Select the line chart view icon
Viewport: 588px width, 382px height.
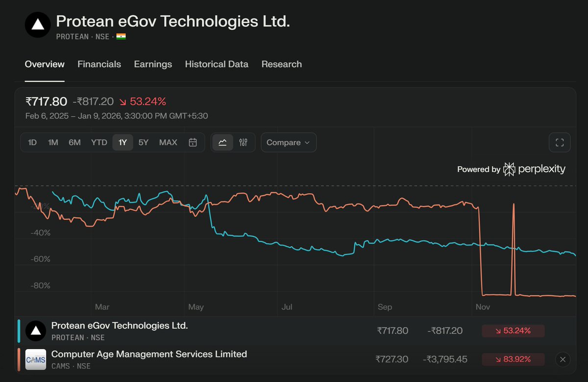(x=222, y=143)
